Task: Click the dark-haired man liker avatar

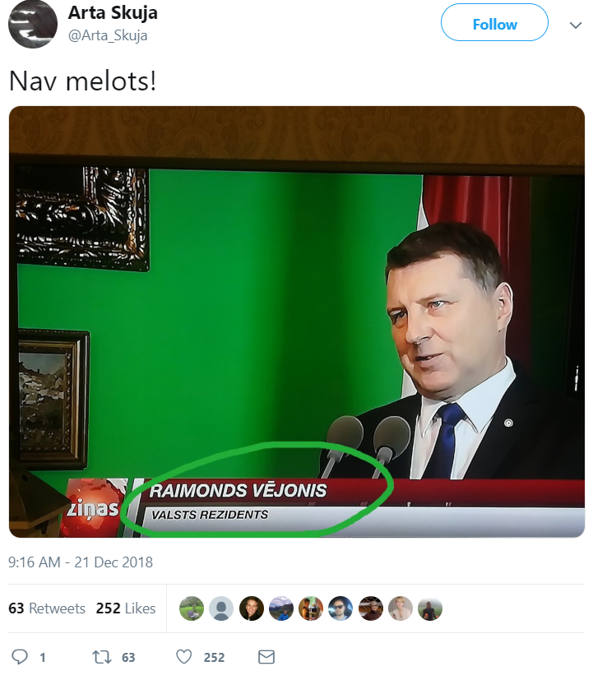Action: (251, 608)
